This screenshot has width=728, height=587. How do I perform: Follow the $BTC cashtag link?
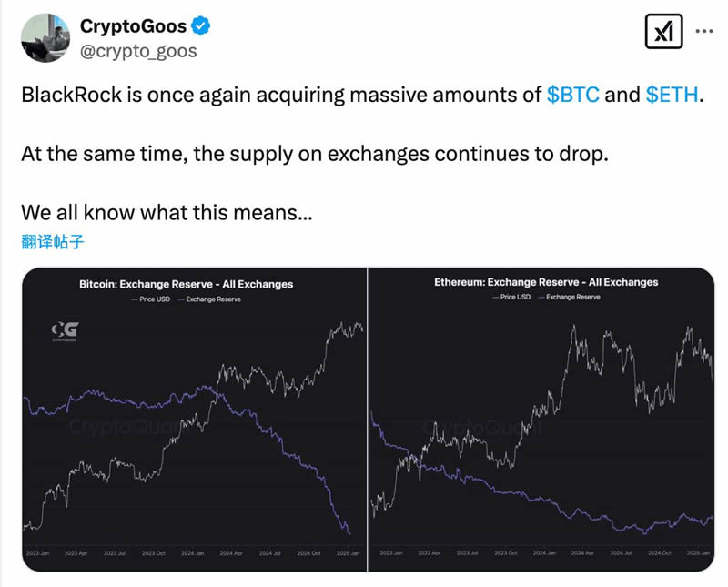click(573, 95)
